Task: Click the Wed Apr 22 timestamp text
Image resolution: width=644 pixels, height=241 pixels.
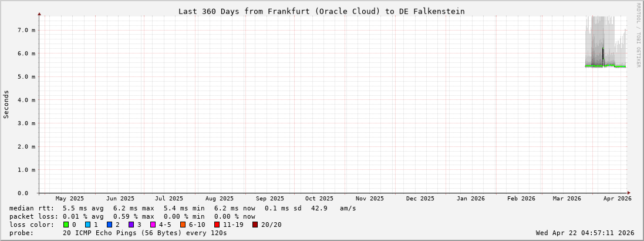Action: [x=585, y=233]
